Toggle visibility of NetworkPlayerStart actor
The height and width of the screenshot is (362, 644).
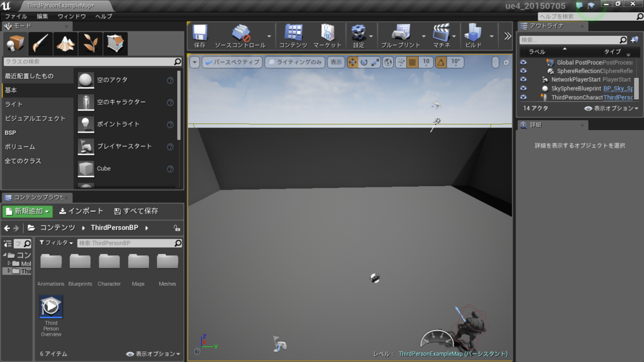(523, 80)
